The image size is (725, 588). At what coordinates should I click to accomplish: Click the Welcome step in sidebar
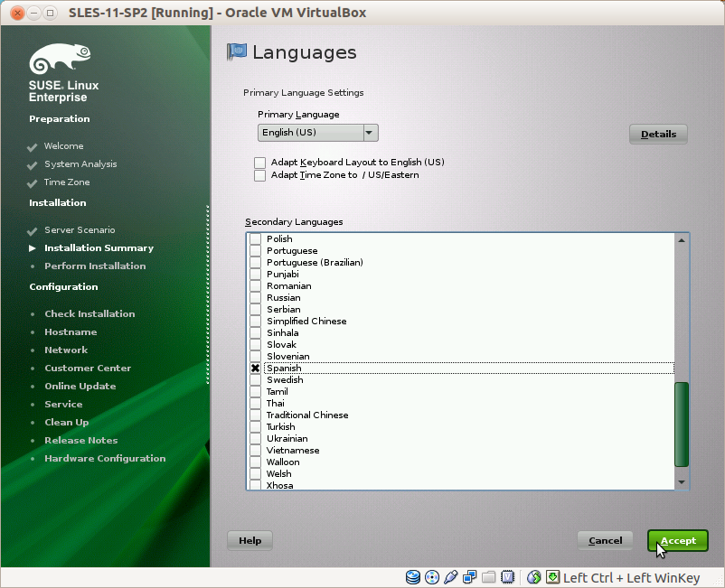click(64, 146)
